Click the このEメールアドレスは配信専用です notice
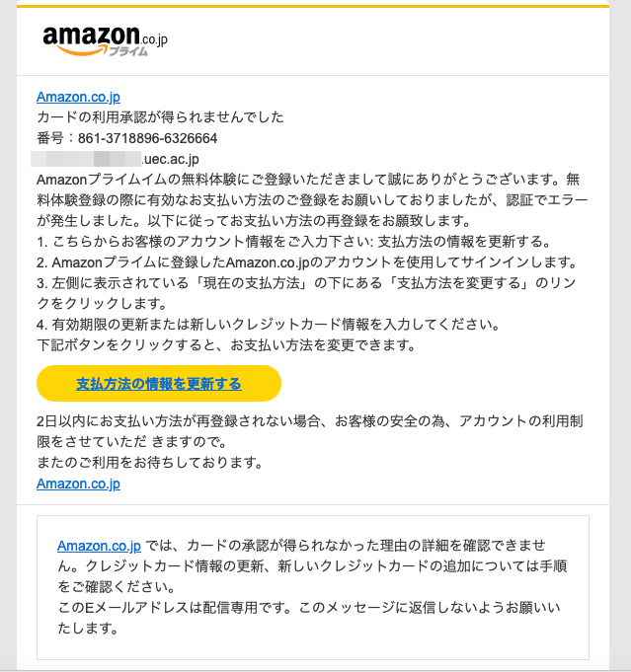Screen dimensions: 631x672 point(309,618)
